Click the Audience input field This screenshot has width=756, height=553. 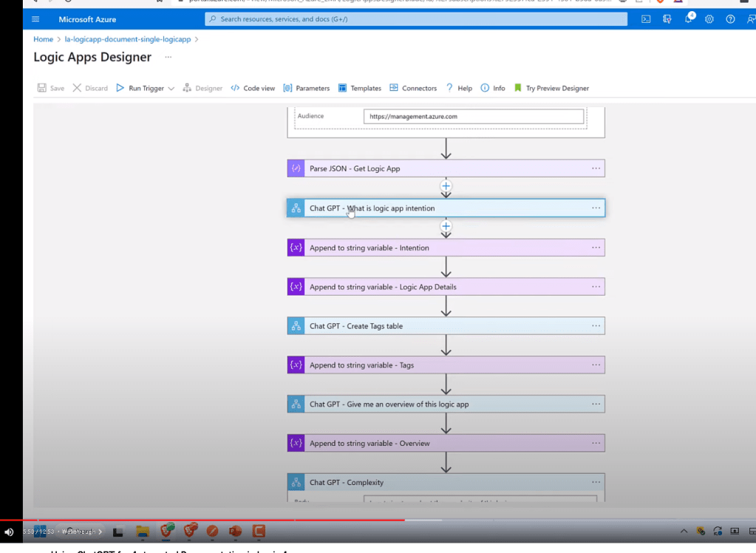point(474,116)
